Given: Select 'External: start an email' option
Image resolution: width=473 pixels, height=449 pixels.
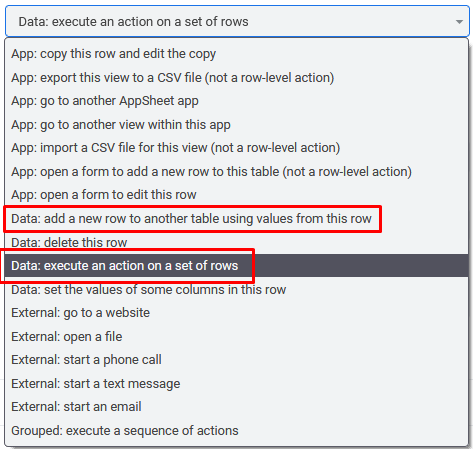Looking at the screenshot, I should pos(236,407).
